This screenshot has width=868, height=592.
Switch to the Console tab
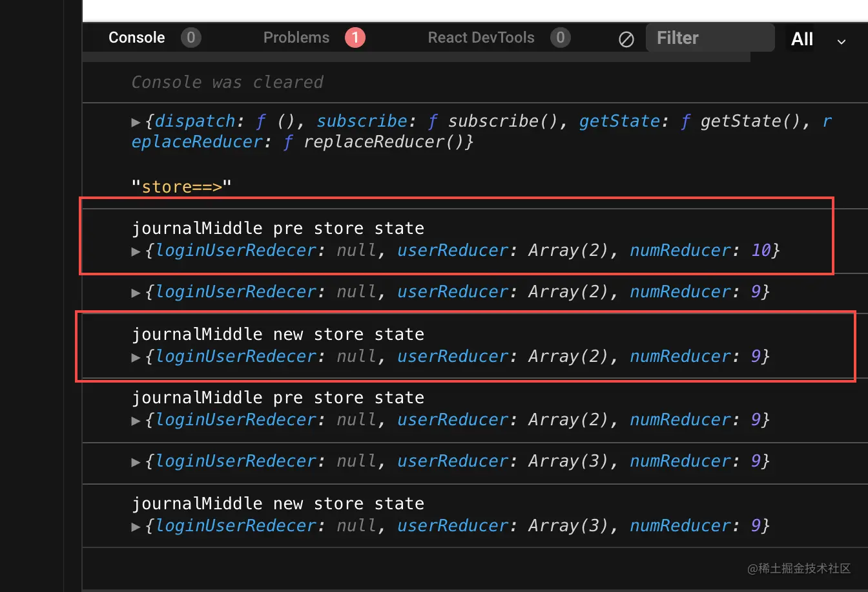[x=137, y=37]
